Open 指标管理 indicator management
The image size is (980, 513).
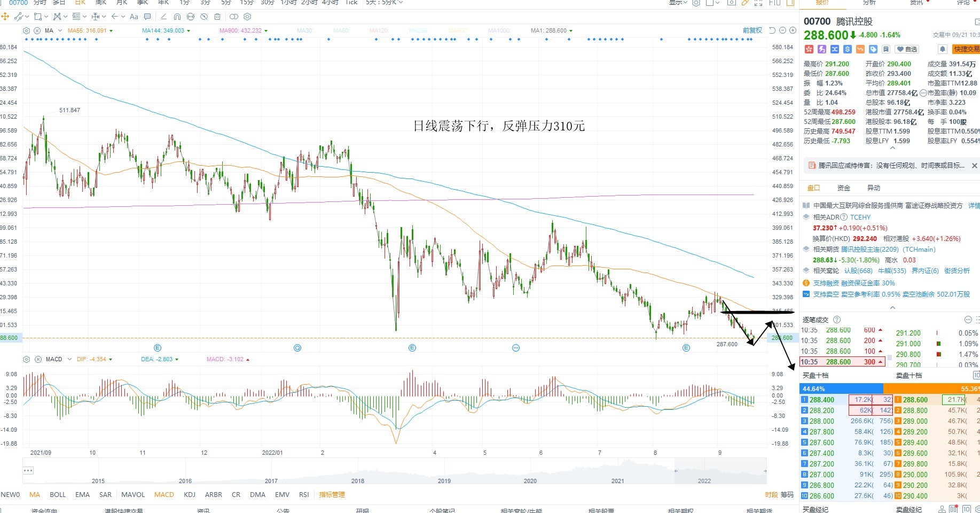(332, 494)
